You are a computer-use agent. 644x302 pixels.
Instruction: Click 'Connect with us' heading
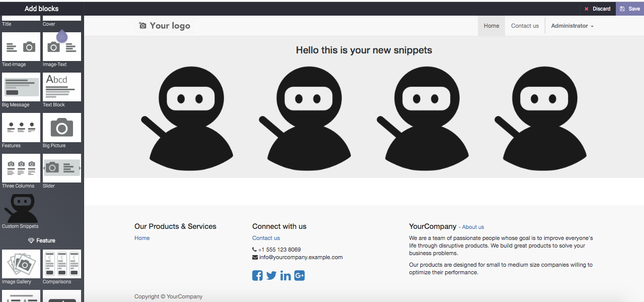click(x=279, y=226)
